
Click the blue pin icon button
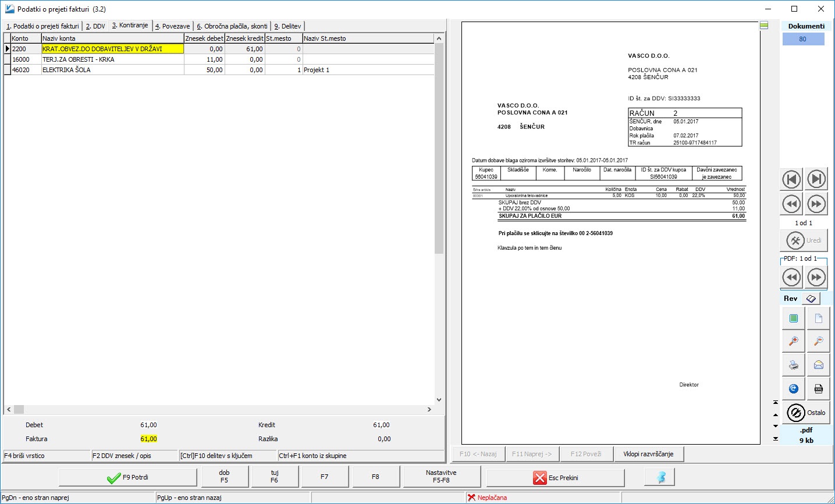(x=660, y=477)
